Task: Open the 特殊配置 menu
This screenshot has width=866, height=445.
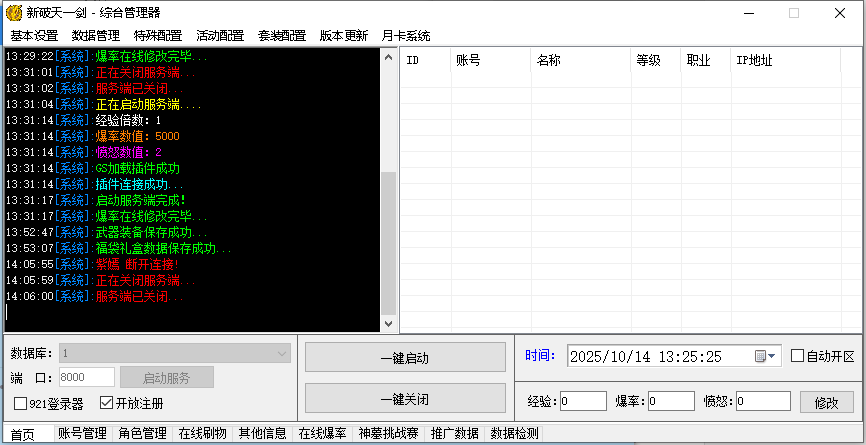Action: click(158, 36)
